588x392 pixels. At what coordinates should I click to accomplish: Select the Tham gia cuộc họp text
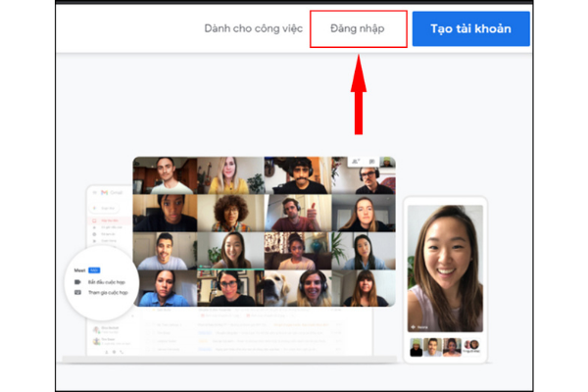point(108,293)
